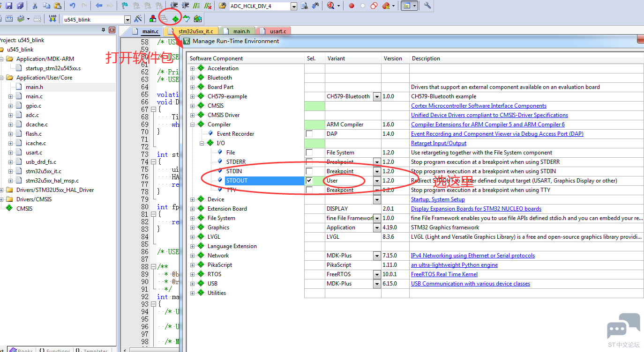
Task: Switch to the main.c editor tab
Action: pos(146,31)
